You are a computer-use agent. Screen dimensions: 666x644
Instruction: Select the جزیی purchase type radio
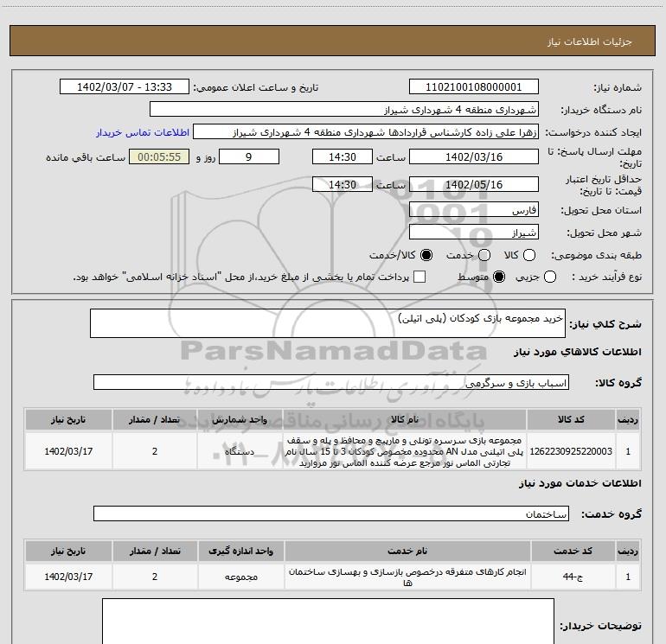point(576,277)
